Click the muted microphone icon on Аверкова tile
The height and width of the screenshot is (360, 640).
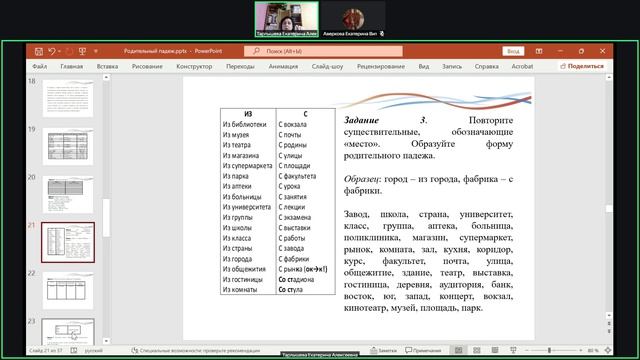(382, 33)
